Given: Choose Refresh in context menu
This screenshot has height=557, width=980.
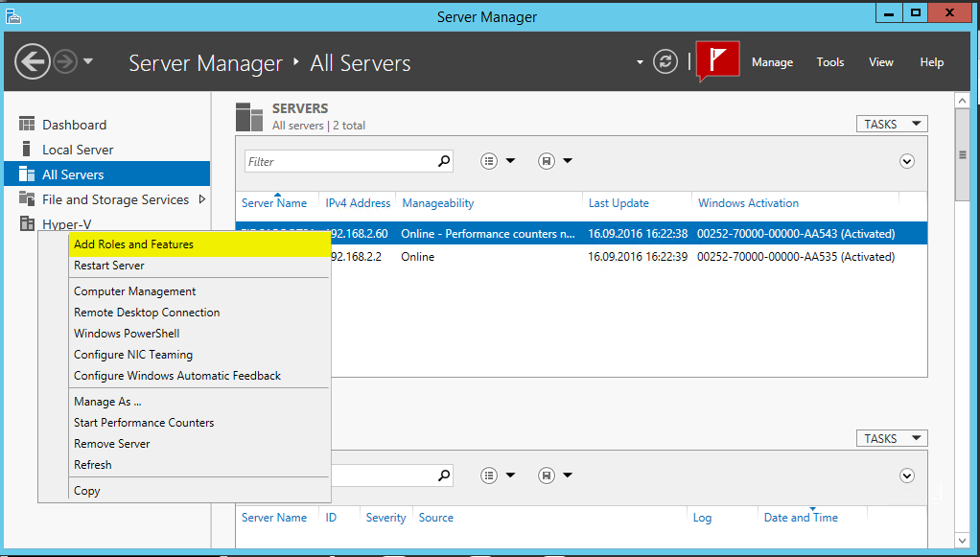Looking at the screenshot, I should [198, 465].
